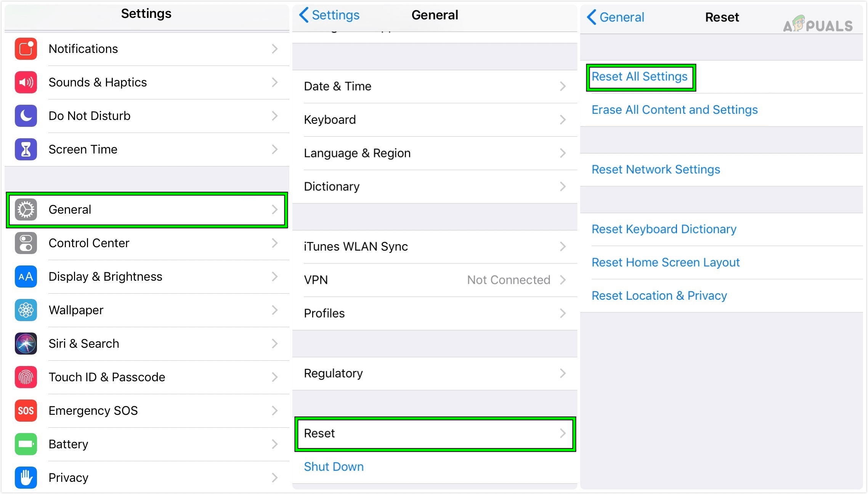Select Erase All Content and Settings

[674, 110]
